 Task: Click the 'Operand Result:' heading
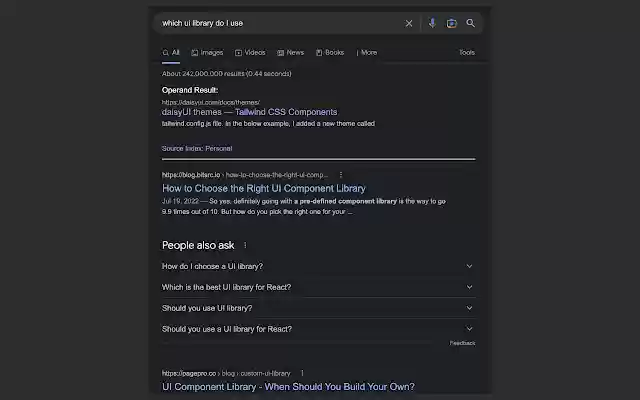[x=190, y=90]
